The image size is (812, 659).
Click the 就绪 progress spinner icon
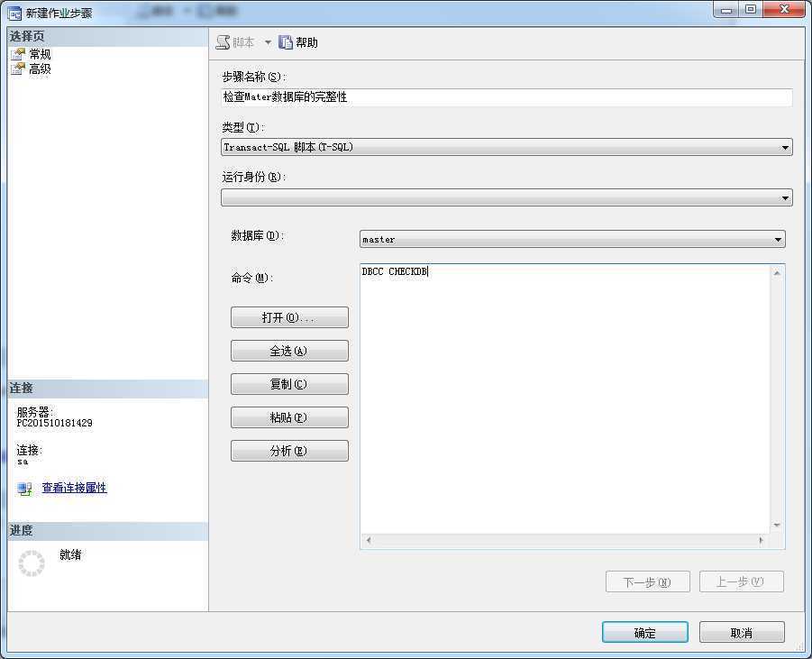(32, 563)
